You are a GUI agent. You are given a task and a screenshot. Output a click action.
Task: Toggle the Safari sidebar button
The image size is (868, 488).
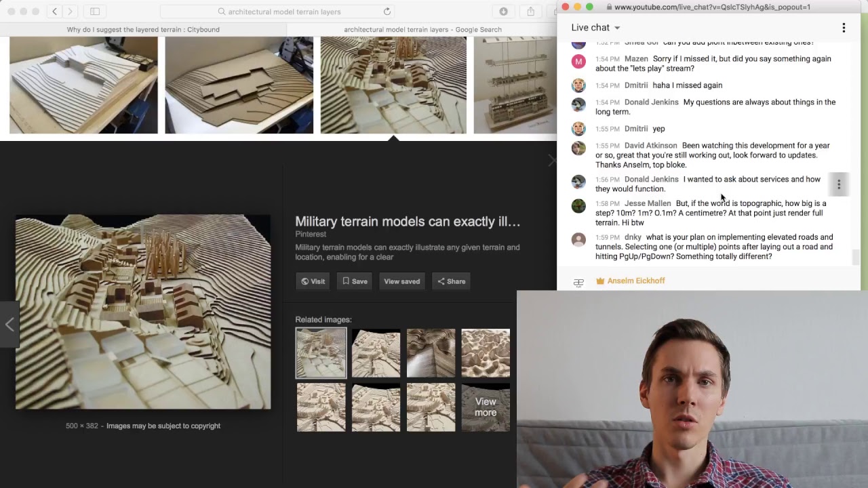(95, 12)
